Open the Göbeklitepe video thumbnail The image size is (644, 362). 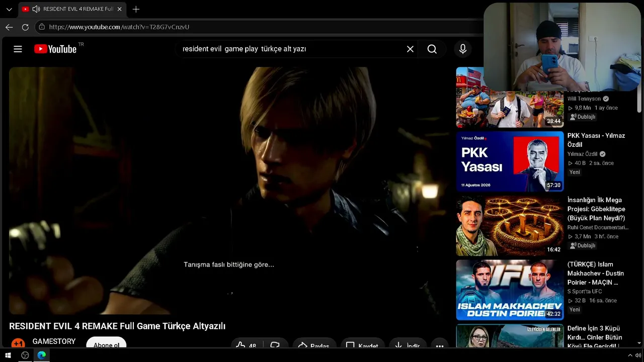510,226
